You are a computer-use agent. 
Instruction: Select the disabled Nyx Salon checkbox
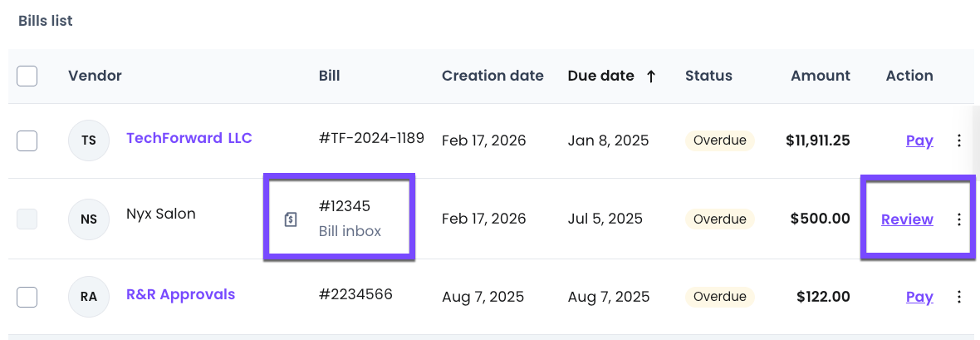pos(27,219)
